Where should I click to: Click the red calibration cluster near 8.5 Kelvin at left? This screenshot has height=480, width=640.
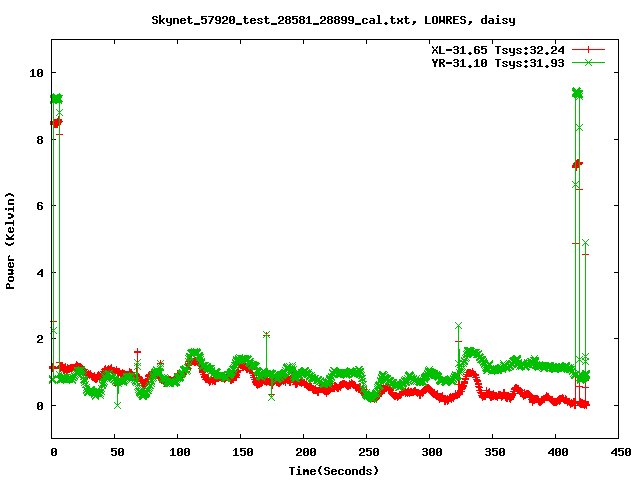point(56,122)
